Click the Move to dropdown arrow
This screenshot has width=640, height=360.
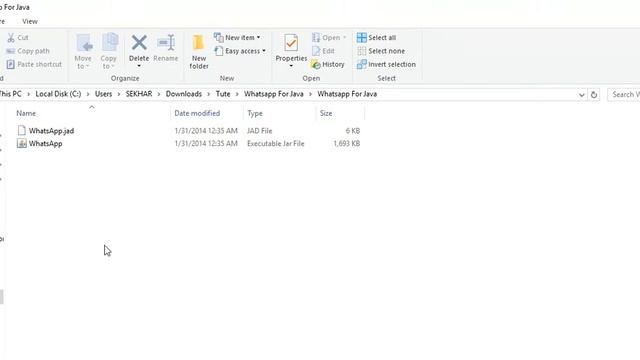coord(87,67)
